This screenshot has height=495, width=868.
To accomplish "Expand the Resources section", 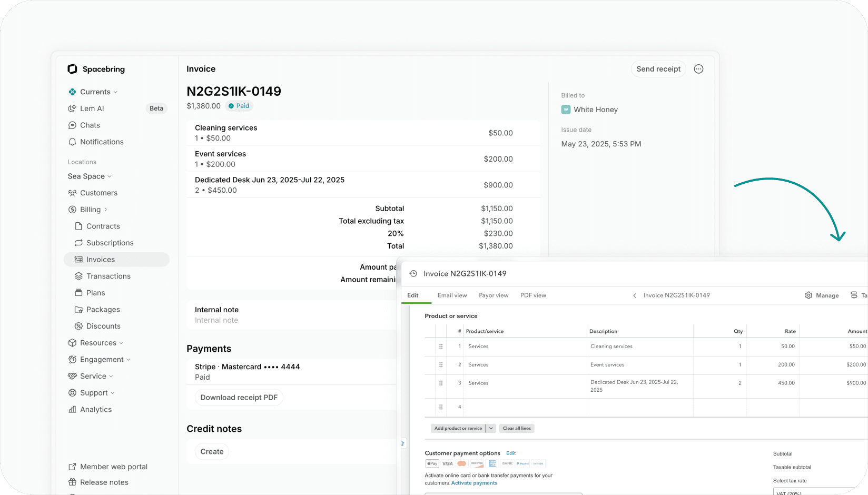I will pos(121,343).
